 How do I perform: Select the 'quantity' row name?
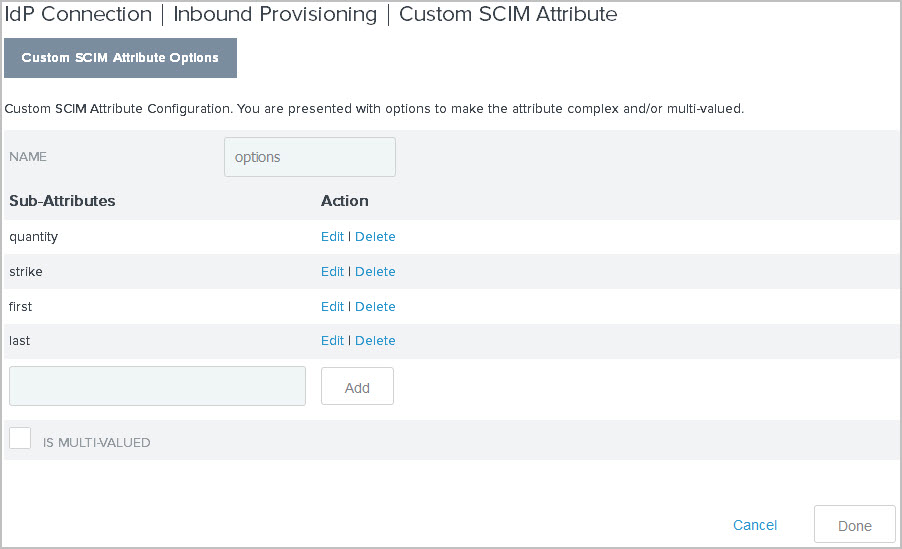tap(34, 237)
